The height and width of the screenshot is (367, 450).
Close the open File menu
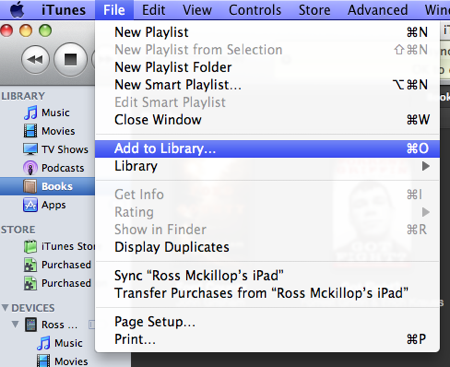(x=114, y=10)
